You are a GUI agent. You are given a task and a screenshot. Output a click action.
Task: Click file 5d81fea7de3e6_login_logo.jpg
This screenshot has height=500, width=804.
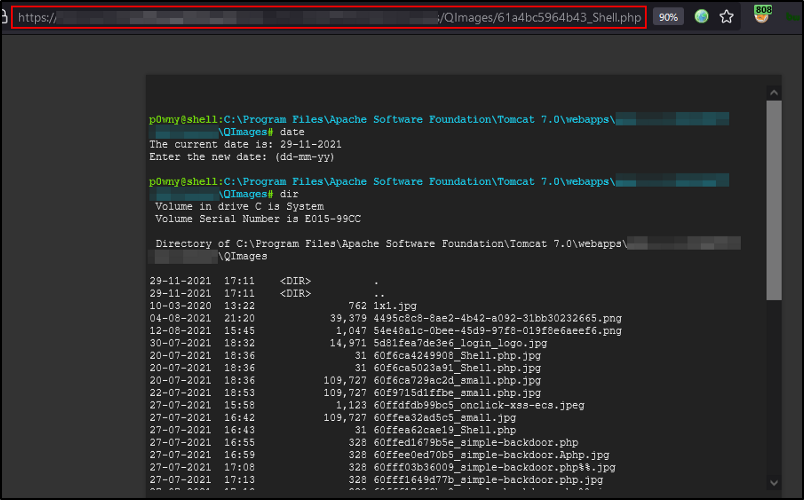tap(460, 343)
